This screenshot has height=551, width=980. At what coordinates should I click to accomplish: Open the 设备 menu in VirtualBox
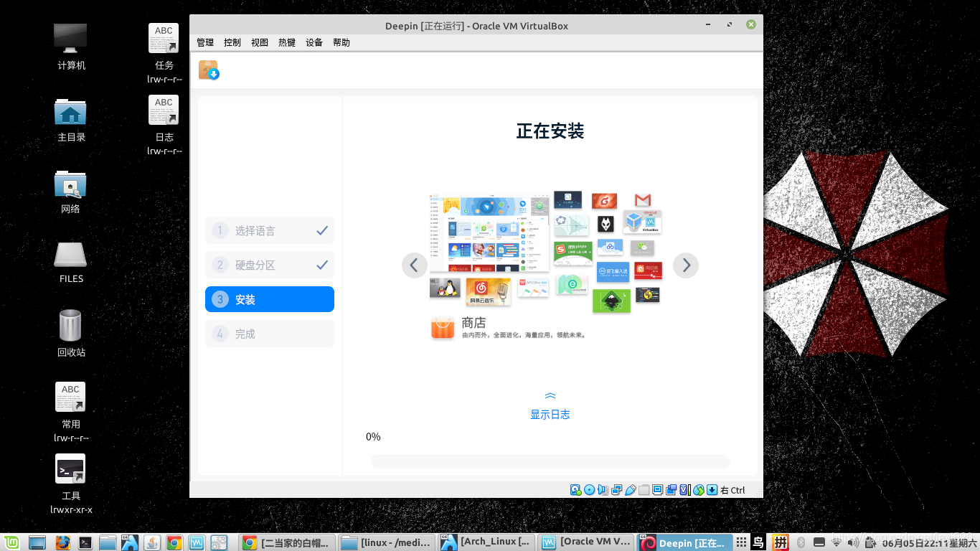[x=314, y=42]
